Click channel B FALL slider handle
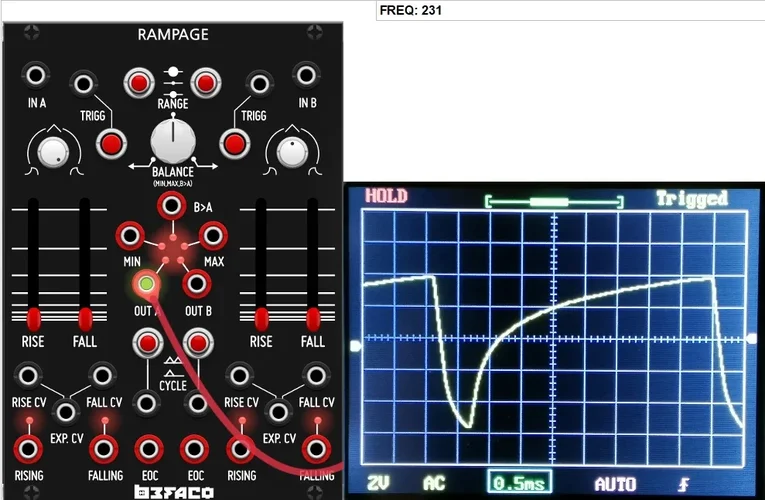This screenshot has width=765, height=500. pos(313,319)
